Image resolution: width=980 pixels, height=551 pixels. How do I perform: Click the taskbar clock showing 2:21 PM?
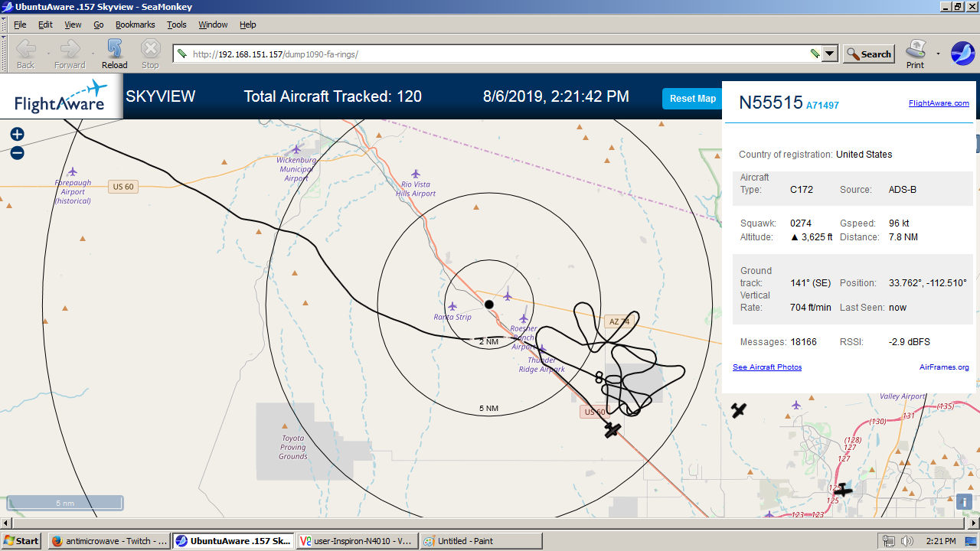point(941,541)
